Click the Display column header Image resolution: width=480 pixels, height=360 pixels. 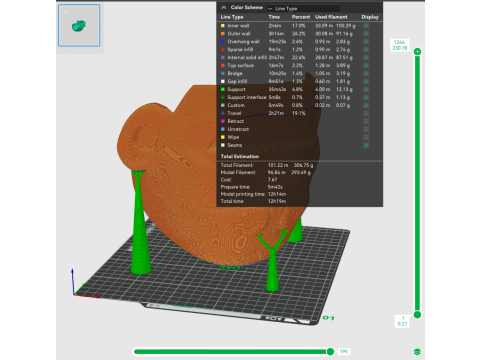[370, 17]
